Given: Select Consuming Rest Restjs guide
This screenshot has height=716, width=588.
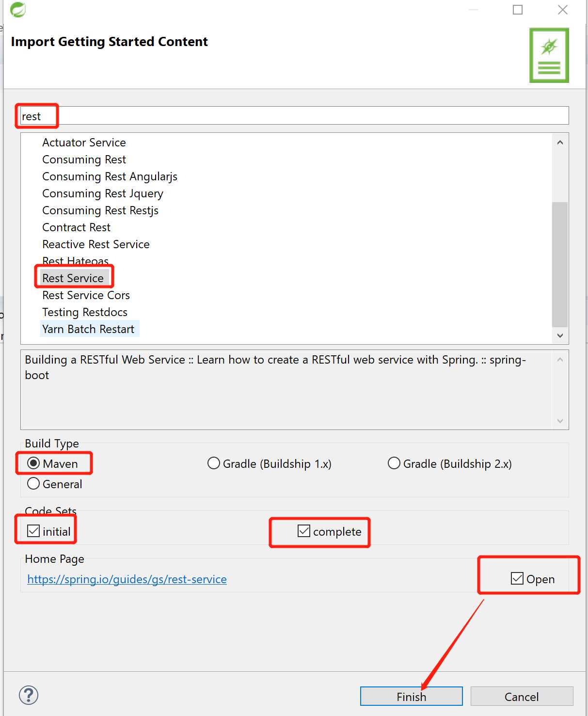Looking at the screenshot, I should click(x=100, y=210).
